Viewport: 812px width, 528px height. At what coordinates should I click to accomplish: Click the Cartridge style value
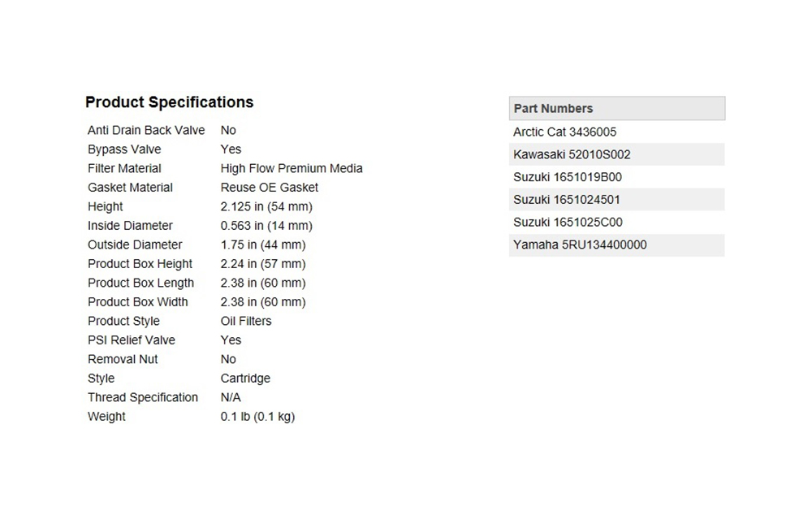[245, 379]
